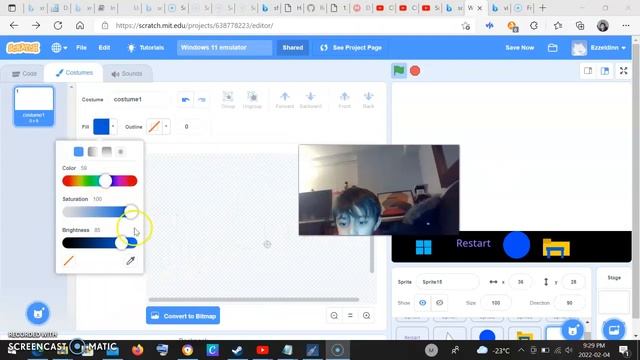Viewport: 640px width, 360px height.
Task: Undo the last costume edit
Action: coord(186,100)
